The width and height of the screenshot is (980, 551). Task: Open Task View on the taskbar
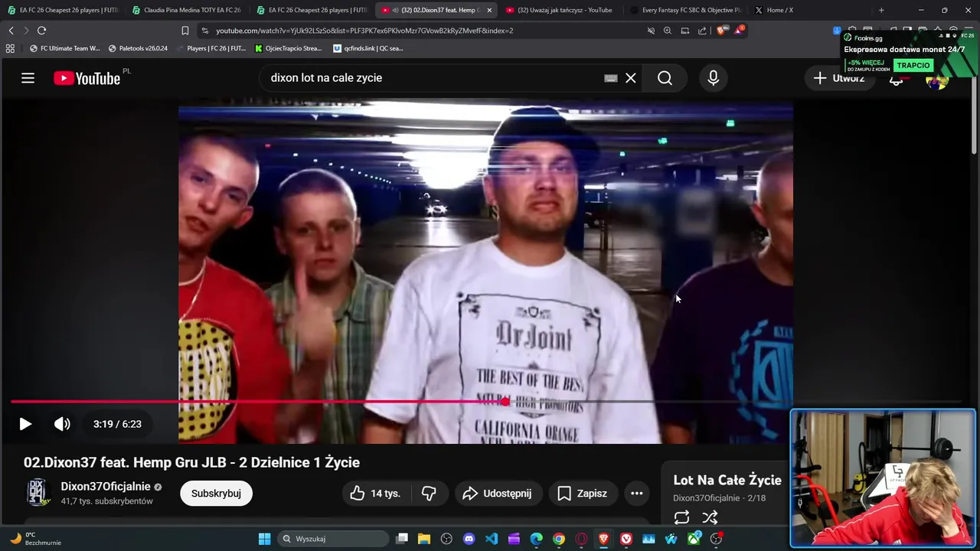pos(402,539)
